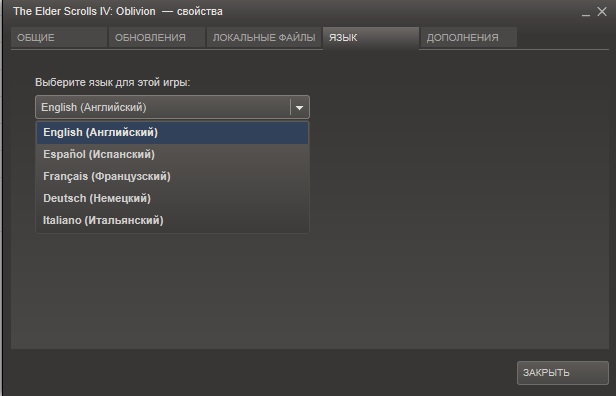Image resolution: width=616 pixels, height=396 pixels.
Task: Click the window title The Elder Scrolls IV: Oblivion
Action: 84,11
